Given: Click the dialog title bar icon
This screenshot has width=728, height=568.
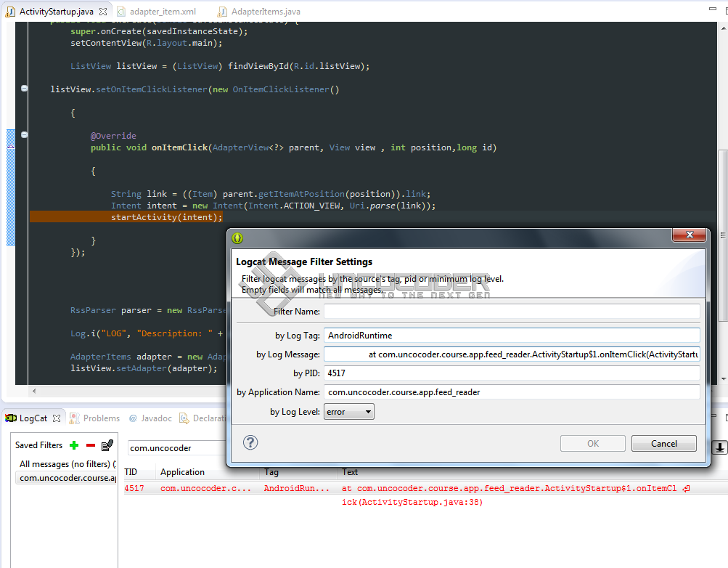Looking at the screenshot, I should [x=237, y=238].
